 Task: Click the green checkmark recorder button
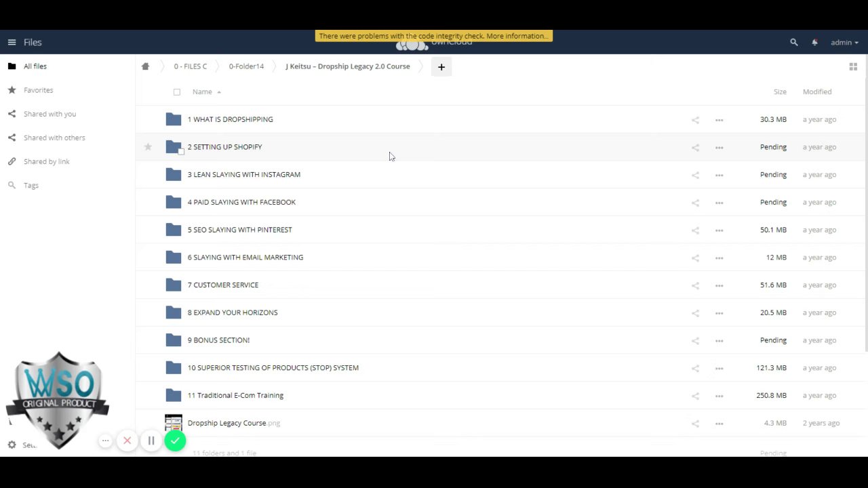pyautogui.click(x=175, y=441)
